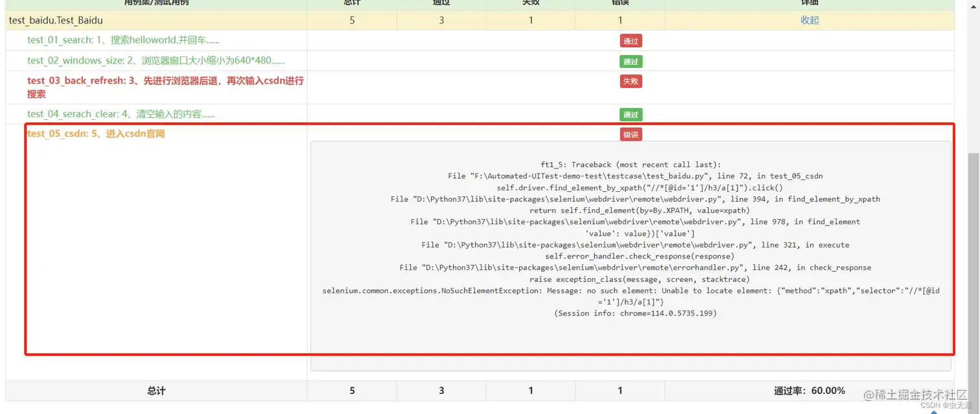
Task: Open test_04_serach_clear test case row
Action: [121, 114]
